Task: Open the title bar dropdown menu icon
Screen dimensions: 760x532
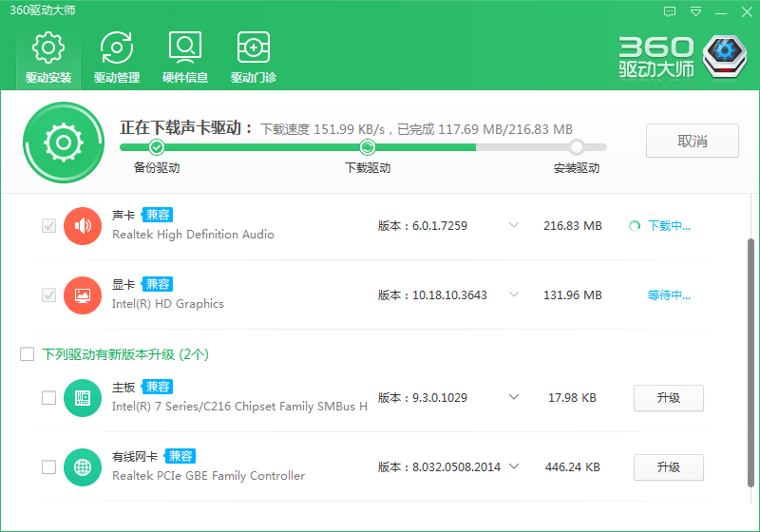Action: click(x=696, y=11)
